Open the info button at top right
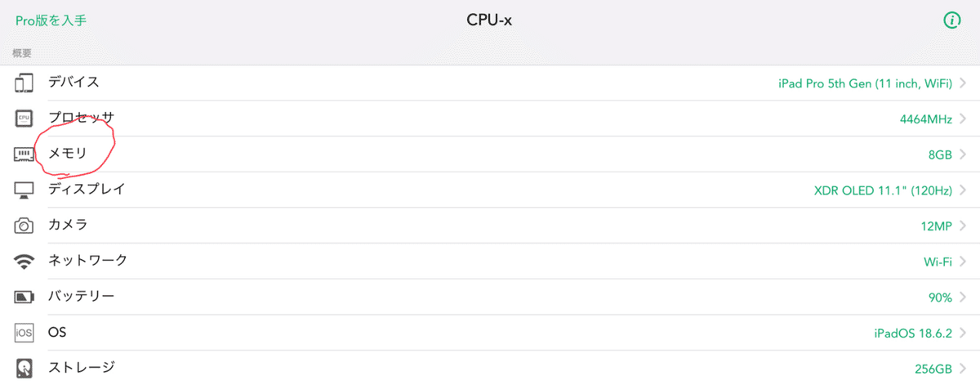The height and width of the screenshot is (385, 980). coord(951,20)
